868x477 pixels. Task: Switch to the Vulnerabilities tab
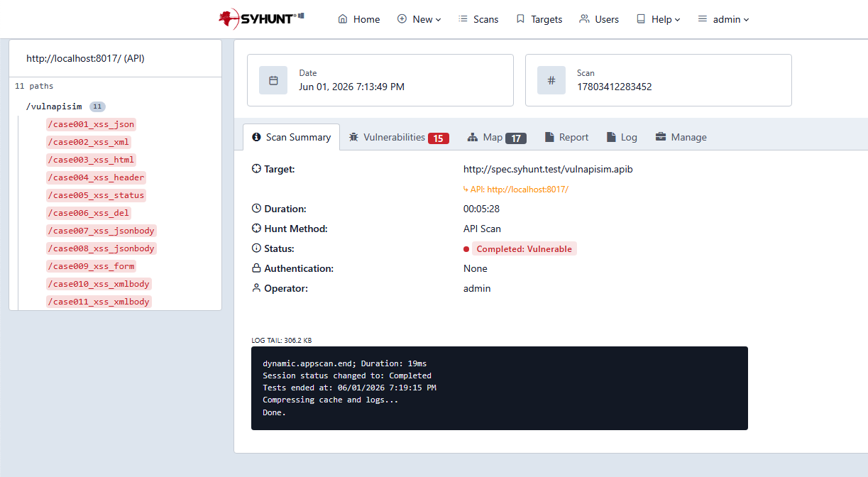tap(399, 137)
